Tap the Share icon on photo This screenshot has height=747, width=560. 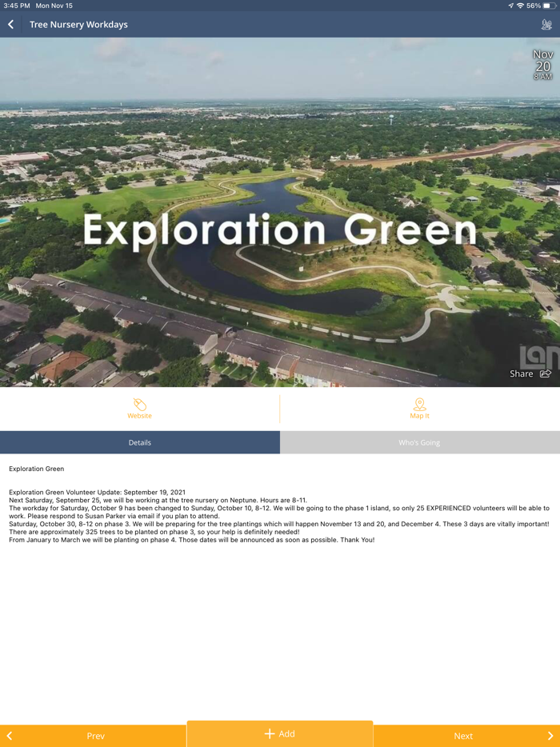click(x=546, y=373)
